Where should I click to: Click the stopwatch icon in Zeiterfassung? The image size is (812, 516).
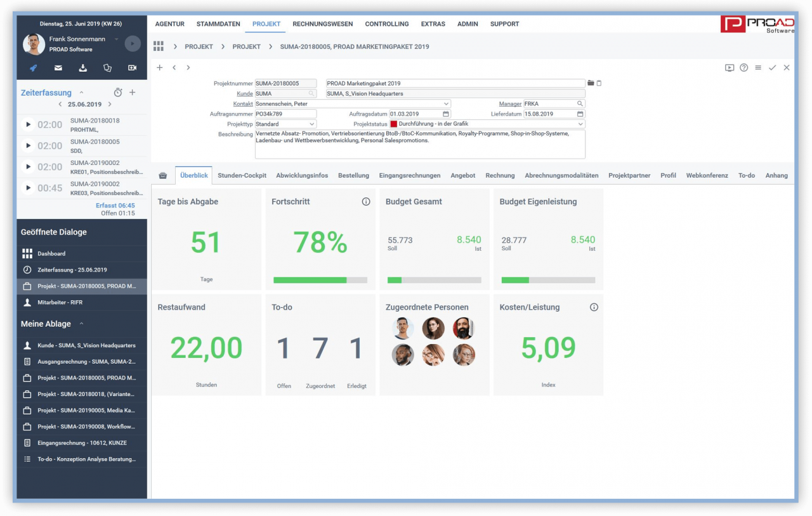[x=117, y=93]
